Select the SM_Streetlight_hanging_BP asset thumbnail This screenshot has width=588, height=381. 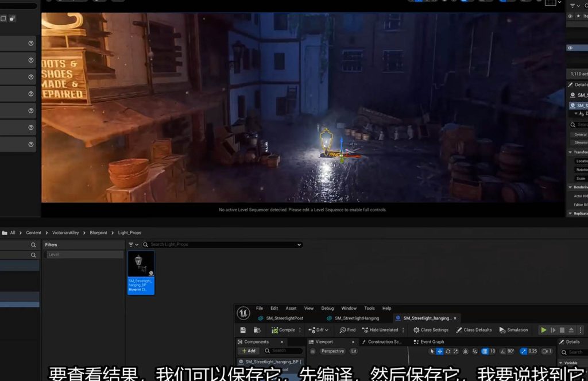click(x=141, y=272)
